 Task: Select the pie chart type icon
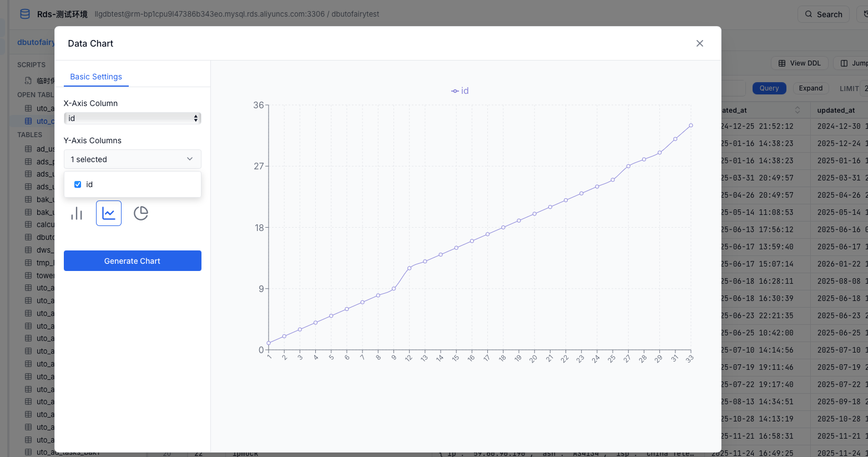click(x=141, y=213)
